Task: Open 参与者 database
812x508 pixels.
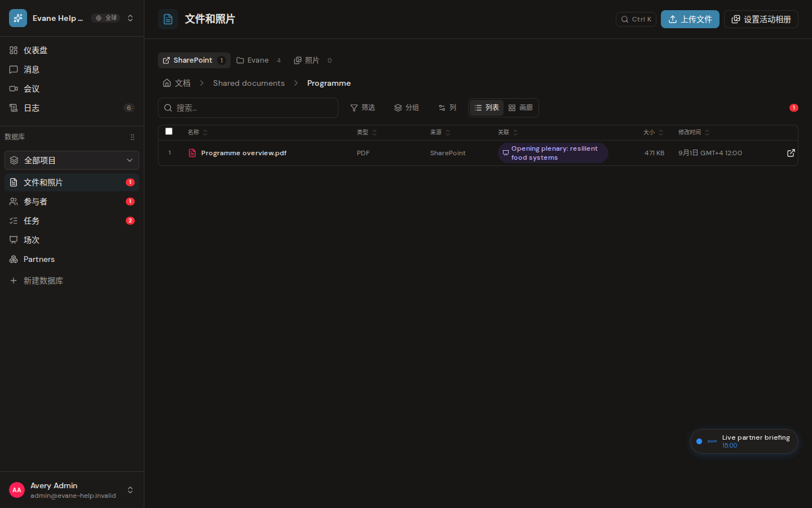Action: coord(72,202)
